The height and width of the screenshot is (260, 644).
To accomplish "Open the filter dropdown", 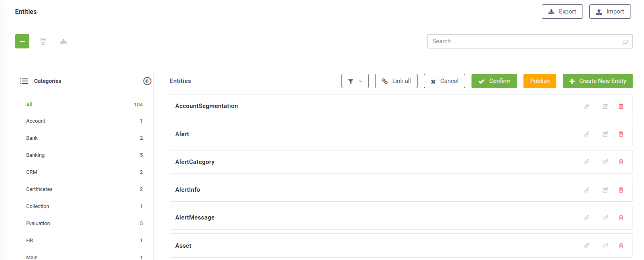I will point(355,81).
